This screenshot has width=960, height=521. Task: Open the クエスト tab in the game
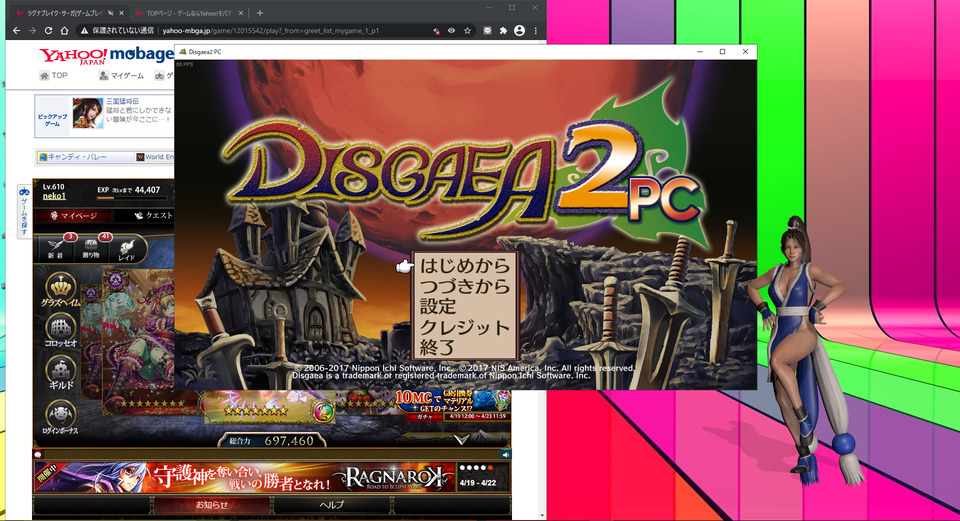click(x=153, y=216)
